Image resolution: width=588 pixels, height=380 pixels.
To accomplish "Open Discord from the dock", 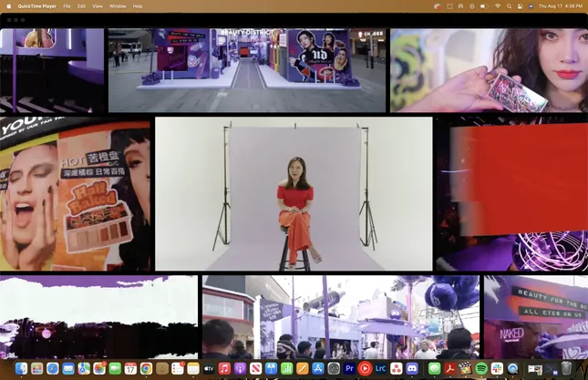I will pyautogui.click(x=411, y=368).
